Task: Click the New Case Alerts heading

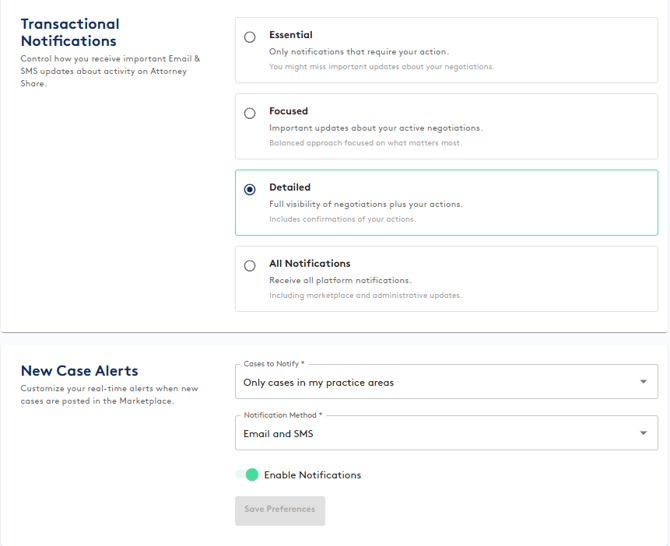Action: [79, 371]
